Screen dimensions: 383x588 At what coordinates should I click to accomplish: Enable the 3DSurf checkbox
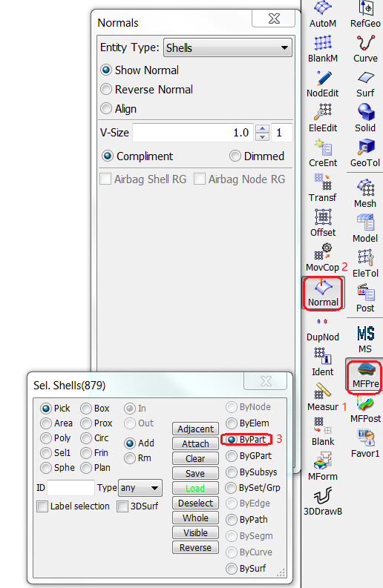coord(122,506)
